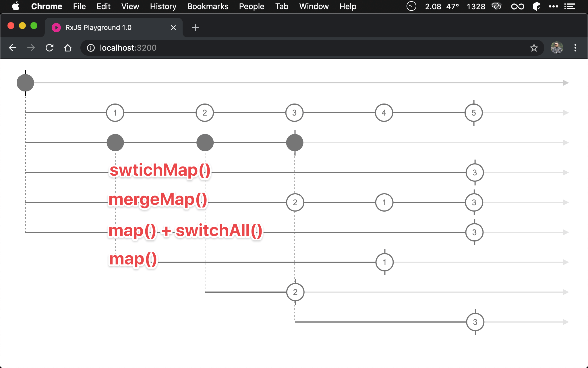This screenshot has width=588, height=368.
Task: Click the map() + switchAll() label
Action: (x=185, y=231)
